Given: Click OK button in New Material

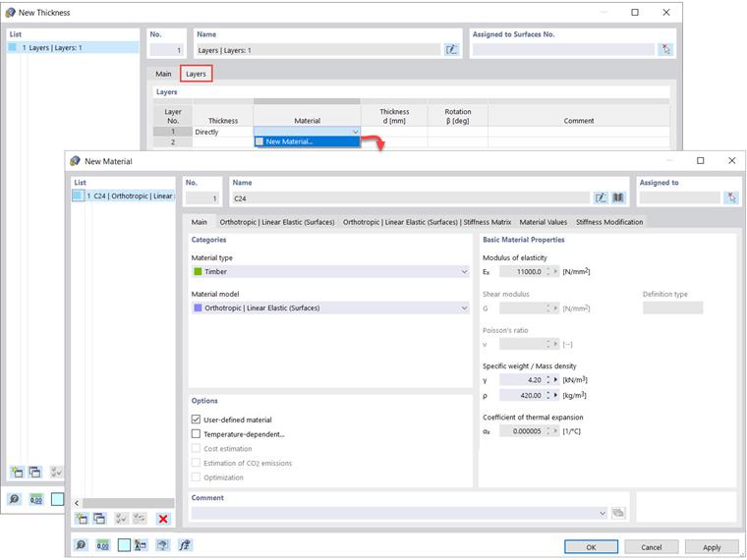Looking at the screenshot, I should point(591,547).
